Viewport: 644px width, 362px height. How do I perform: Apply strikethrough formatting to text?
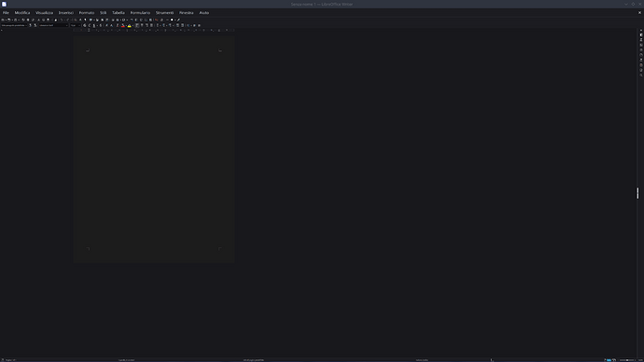[x=101, y=25]
